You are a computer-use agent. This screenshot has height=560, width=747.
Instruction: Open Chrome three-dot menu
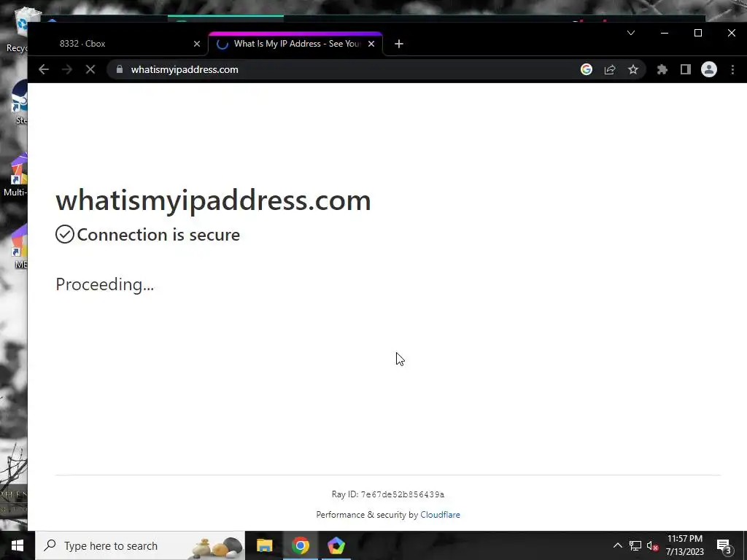point(732,69)
